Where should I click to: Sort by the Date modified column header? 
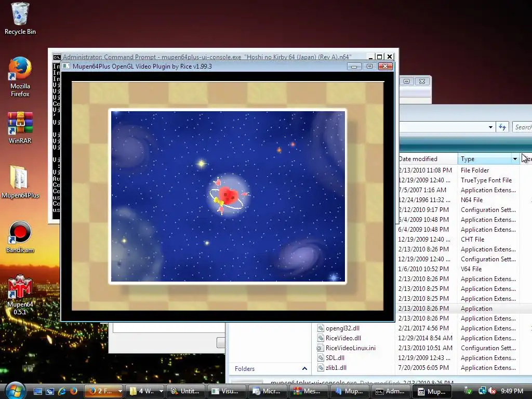pos(428,159)
